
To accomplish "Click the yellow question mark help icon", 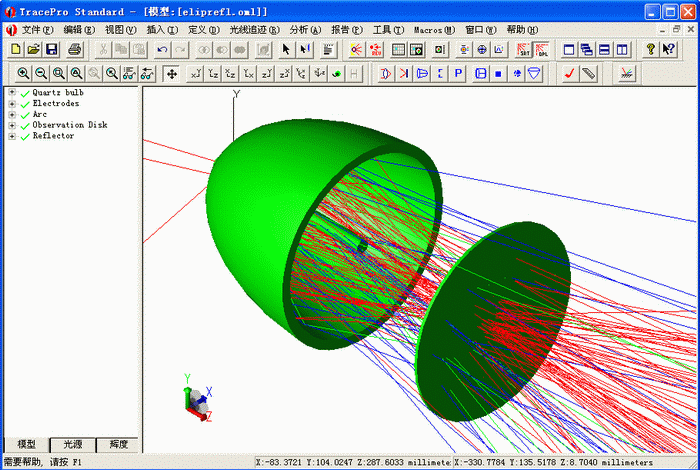I will tap(650, 50).
